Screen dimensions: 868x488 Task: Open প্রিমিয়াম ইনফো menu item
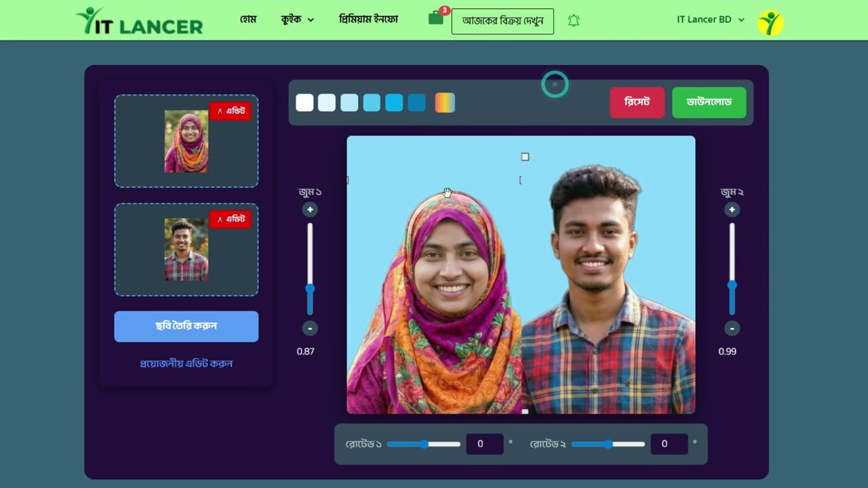[x=368, y=19]
